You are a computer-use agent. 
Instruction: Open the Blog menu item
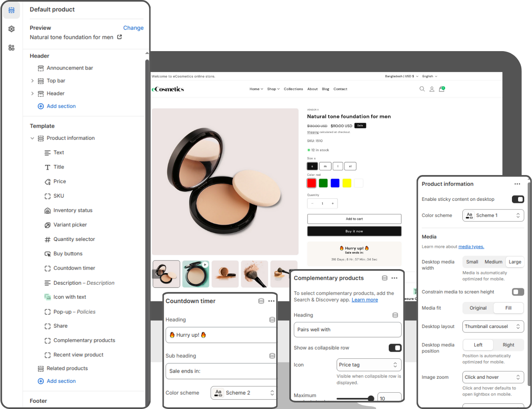(325, 89)
